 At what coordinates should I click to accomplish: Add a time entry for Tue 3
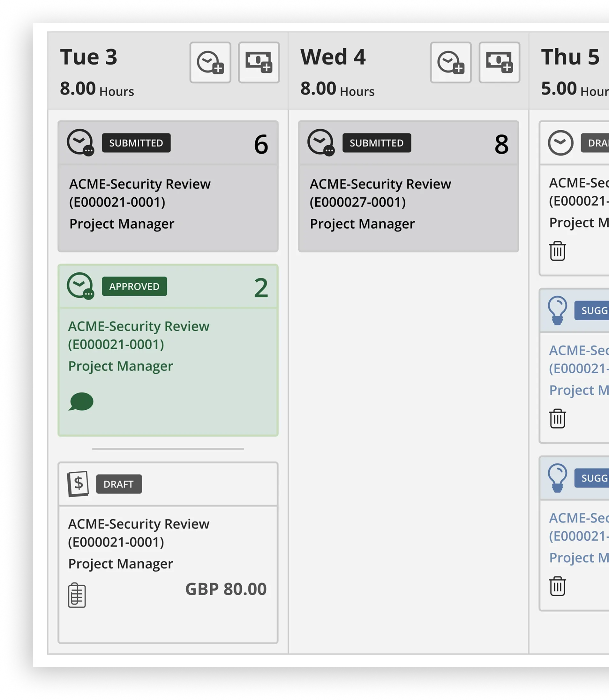(x=210, y=63)
